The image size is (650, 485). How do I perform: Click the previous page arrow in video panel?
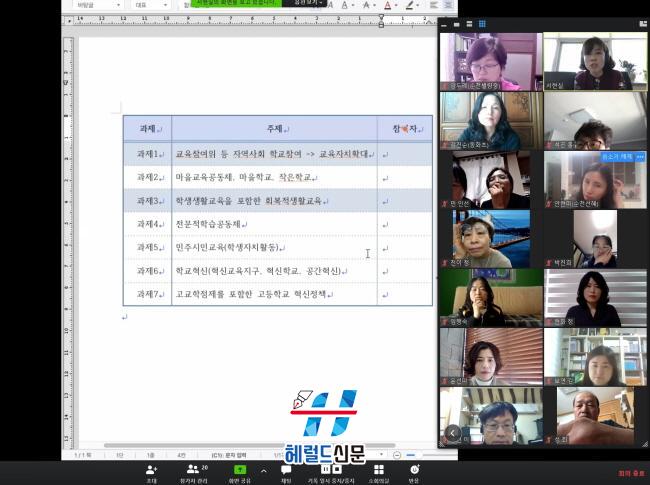pos(452,433)
